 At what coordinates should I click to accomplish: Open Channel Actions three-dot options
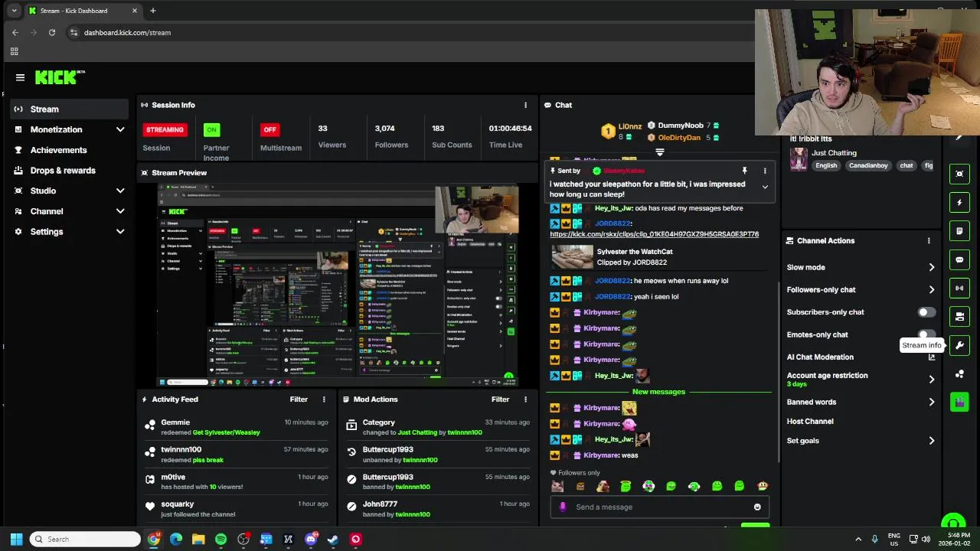(929, 241)
